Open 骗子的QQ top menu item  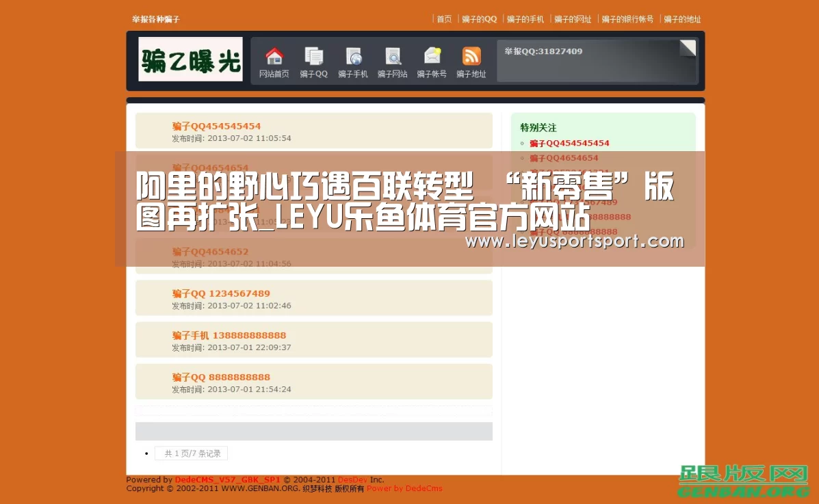(x=479, y=19)
